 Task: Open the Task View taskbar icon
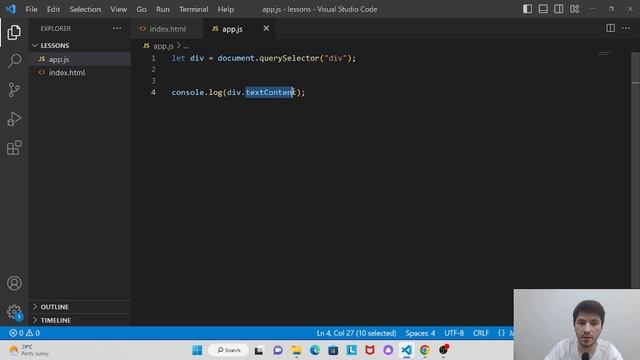tap(259, 350)
